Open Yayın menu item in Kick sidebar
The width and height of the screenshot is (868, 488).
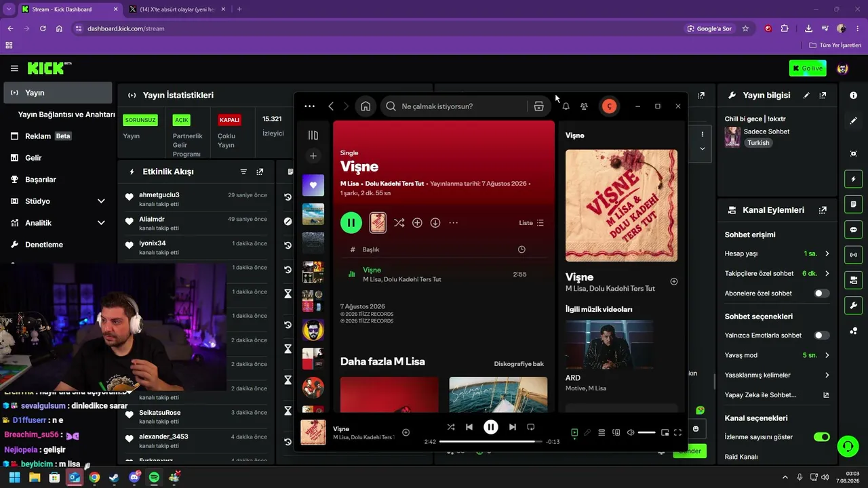point(58,93)
